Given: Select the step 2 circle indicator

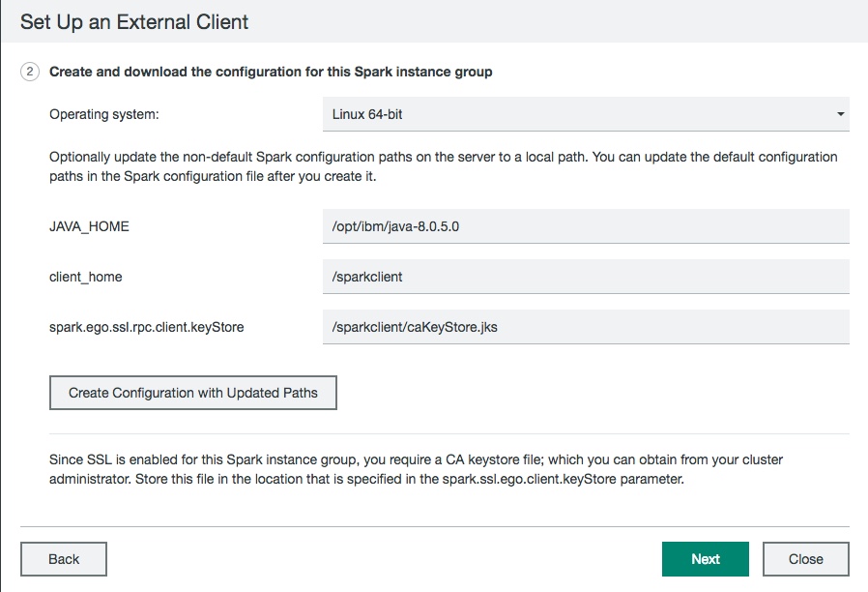Looking at the screenshot, I should point(30,72).
